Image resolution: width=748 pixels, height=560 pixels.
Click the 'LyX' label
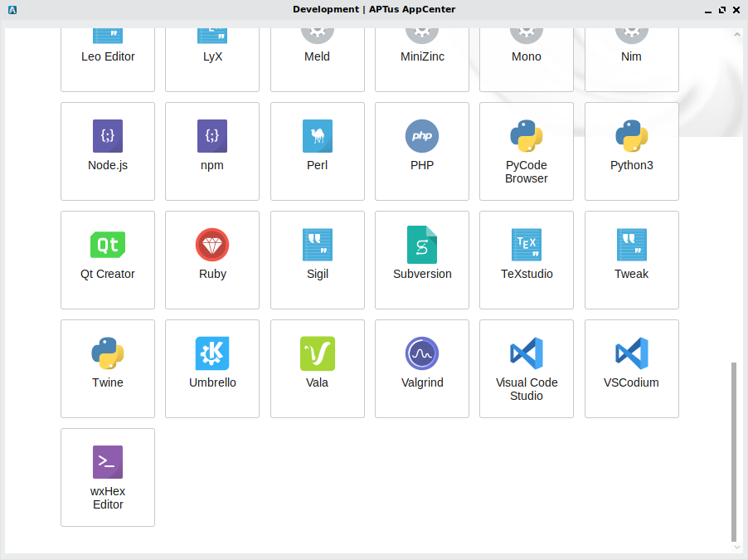[212, 56]
